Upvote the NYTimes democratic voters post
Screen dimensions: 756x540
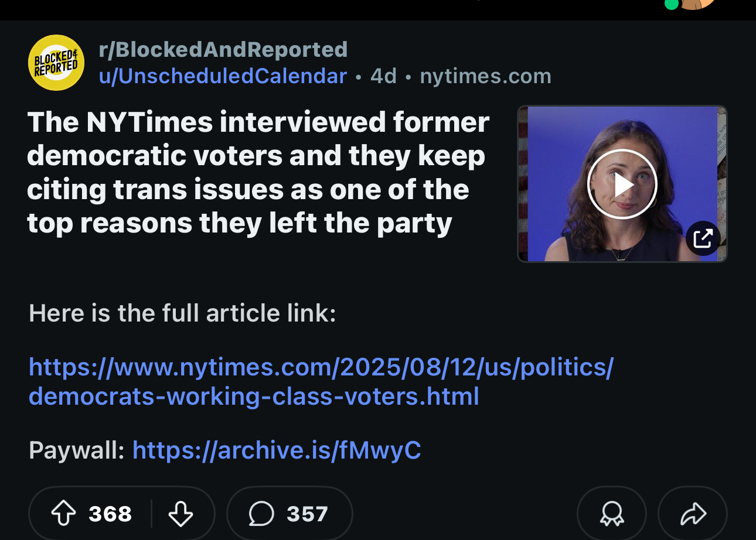64,514
